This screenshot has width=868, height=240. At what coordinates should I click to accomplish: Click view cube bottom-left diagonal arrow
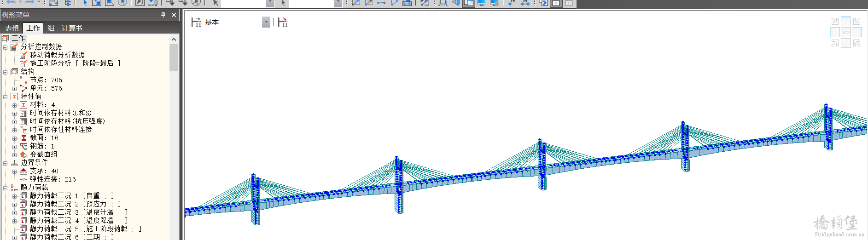[835, 43]
